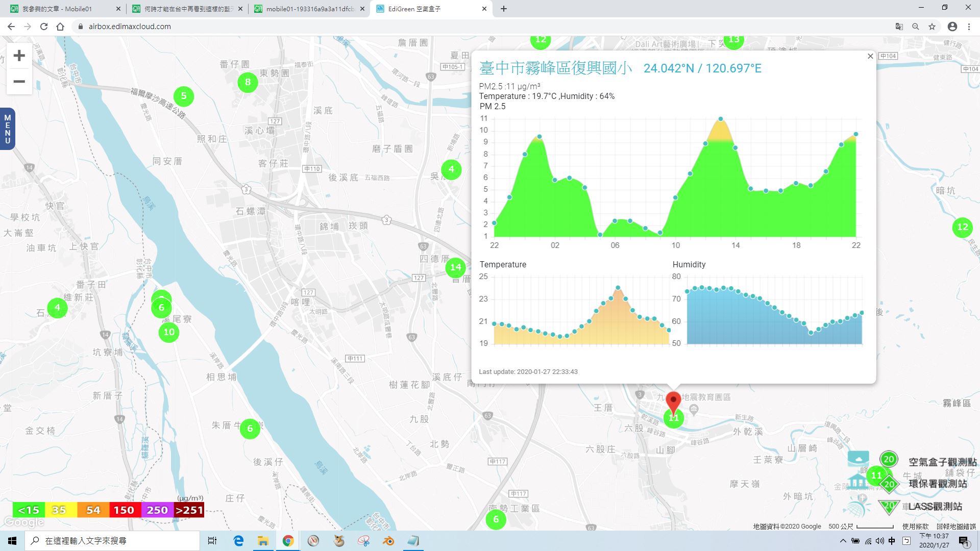This screenshot has width=980, height=551.
Task: Select sensor marker 12 near 暗坑
Action: click(x=963, y=227)
